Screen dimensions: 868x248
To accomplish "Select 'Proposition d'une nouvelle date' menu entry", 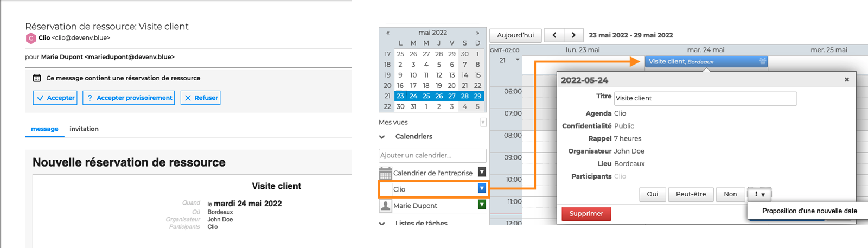I will coord(809,211).
